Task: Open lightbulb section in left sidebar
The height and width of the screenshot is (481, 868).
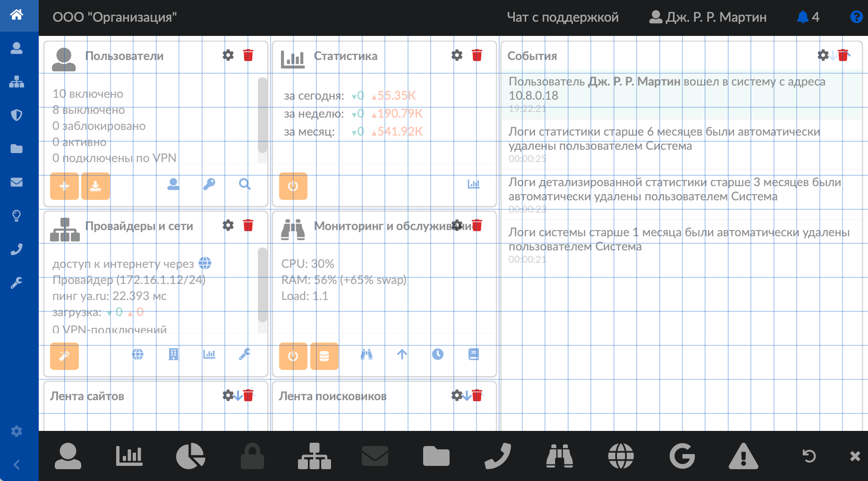Action: pyautogui.click(x=17, y=216)
